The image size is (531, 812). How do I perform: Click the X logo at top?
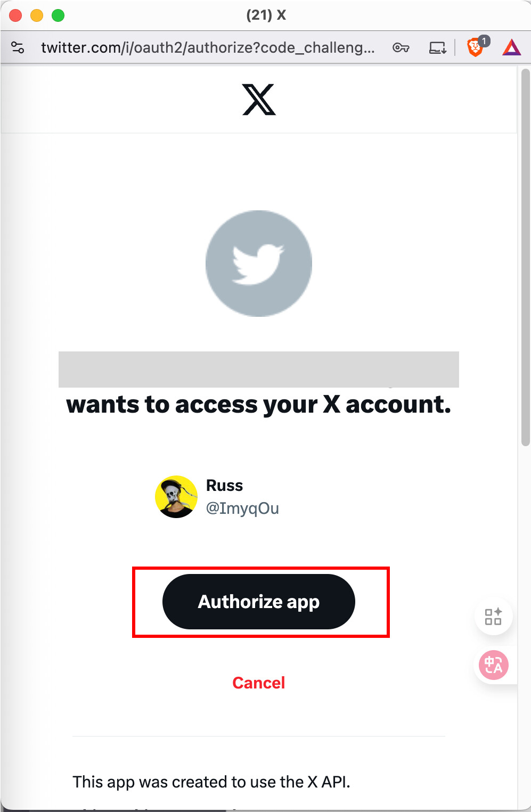point(259,100)
